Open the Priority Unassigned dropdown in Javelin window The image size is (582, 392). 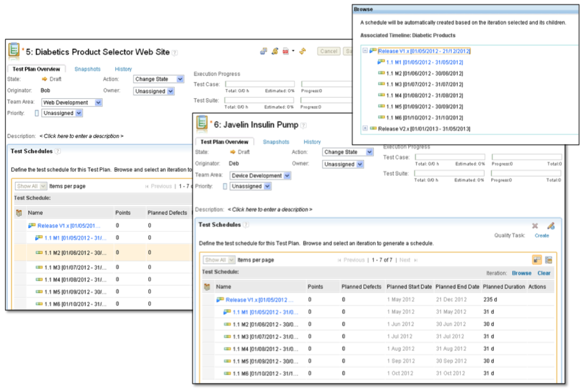(x=250, y=186)
